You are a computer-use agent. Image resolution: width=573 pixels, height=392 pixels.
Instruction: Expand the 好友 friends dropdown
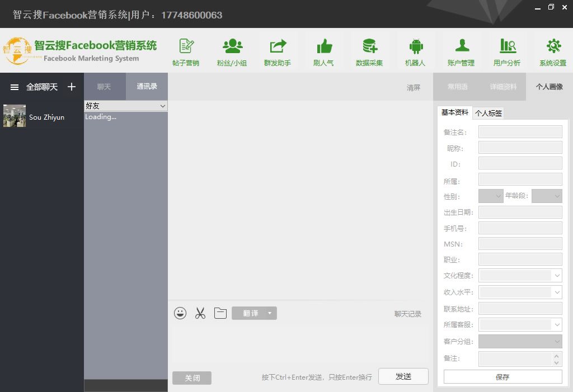click(126, 106)
